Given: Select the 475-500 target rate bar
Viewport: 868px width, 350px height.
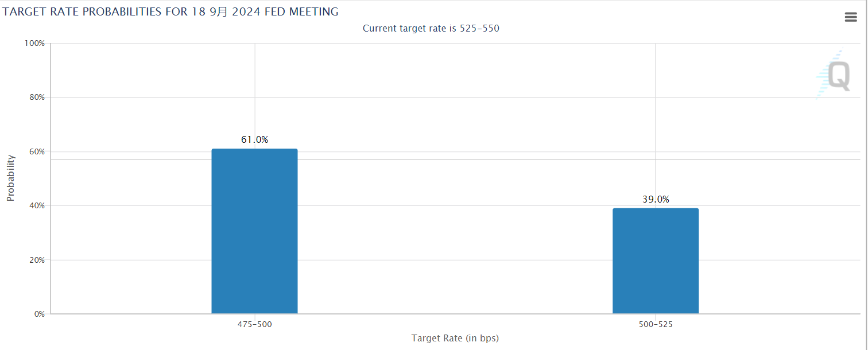Looking at the screenshot, I should [254, 231].
